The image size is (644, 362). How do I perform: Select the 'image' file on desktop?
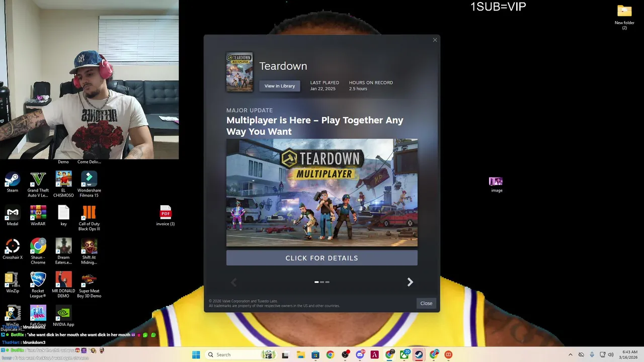[x=496, y=184]
